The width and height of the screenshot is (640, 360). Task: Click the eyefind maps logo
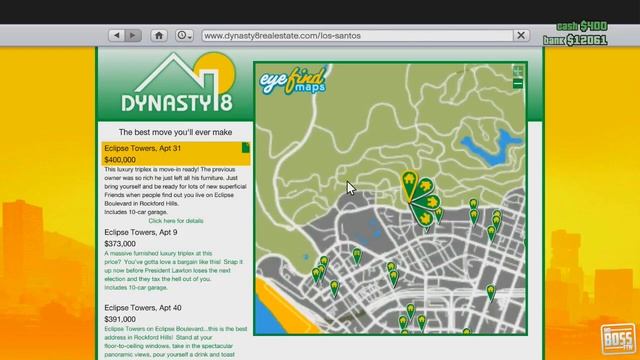point(292,80)
